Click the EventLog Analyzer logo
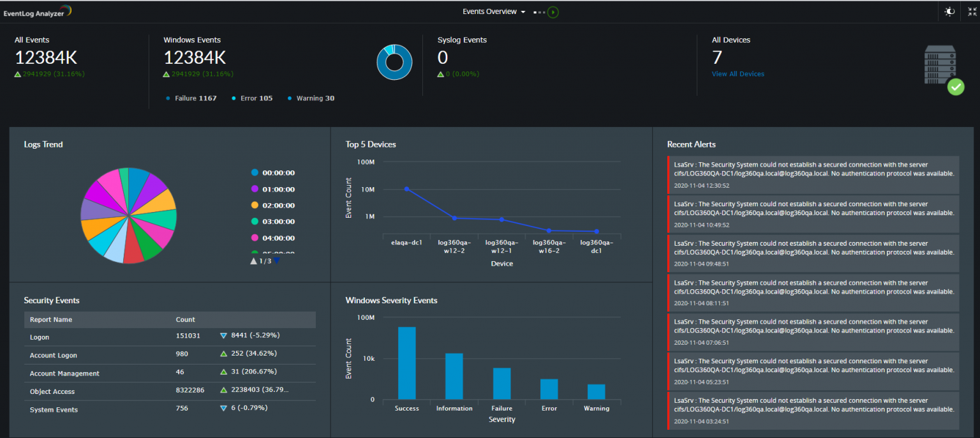980x438 pixels. tap(37, 11)
